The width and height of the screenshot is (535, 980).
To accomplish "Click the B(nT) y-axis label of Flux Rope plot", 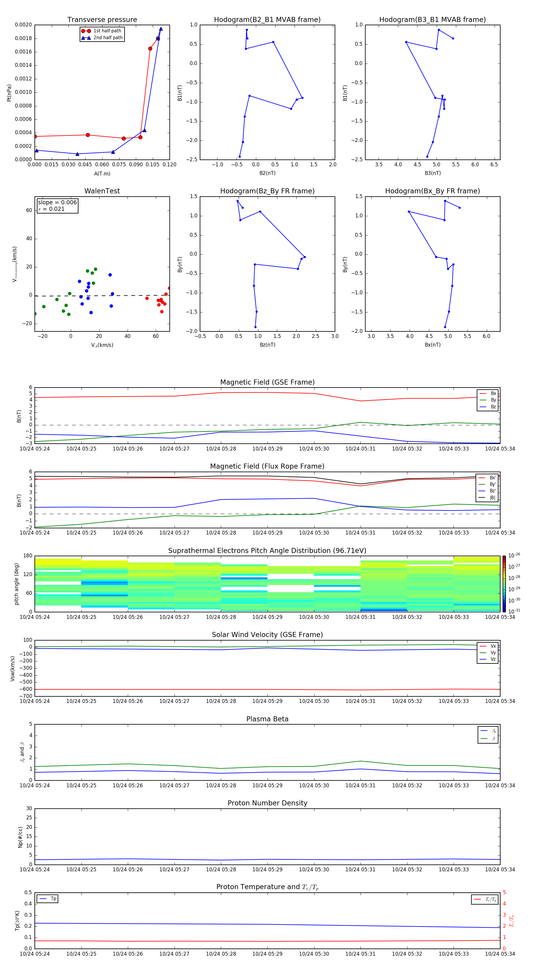I will [19, 500].
